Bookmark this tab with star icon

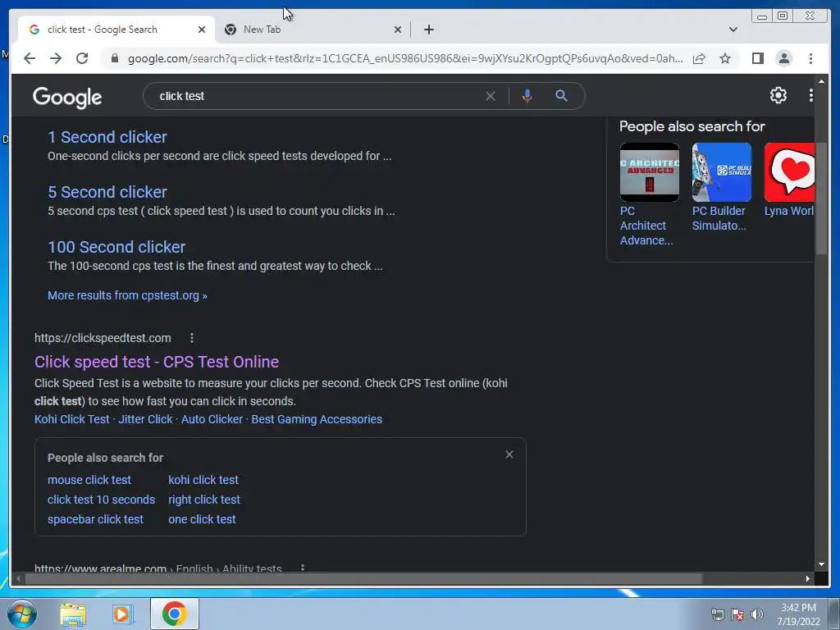click(725, 58)
